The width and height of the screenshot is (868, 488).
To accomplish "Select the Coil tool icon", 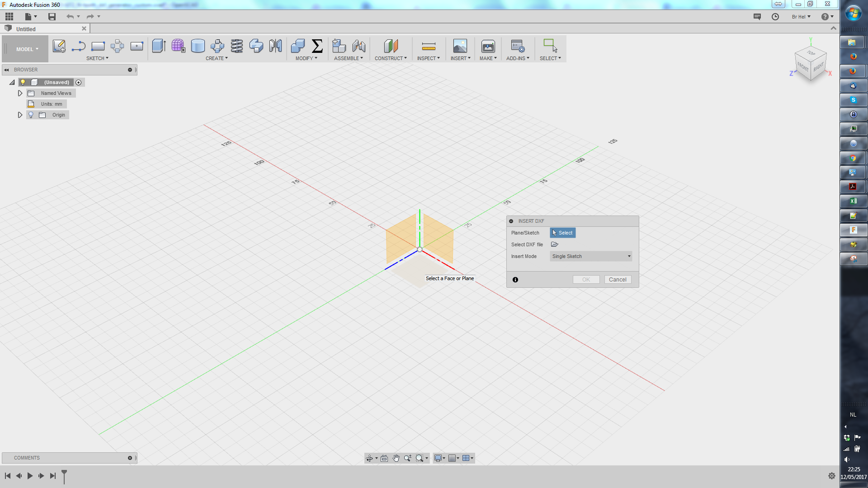I will click(x=236, y=46).
